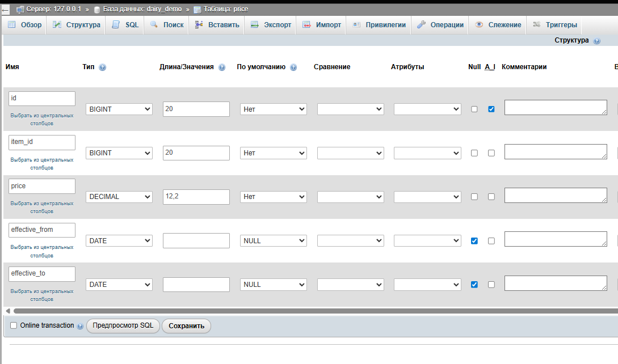Click the help icon next to По умолчанию

(293, 67)
